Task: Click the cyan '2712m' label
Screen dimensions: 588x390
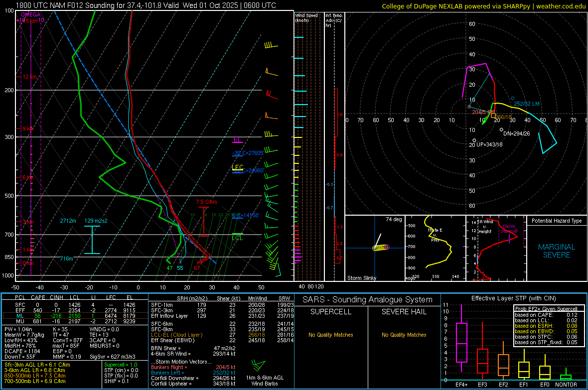Action: tap(68, 221)
